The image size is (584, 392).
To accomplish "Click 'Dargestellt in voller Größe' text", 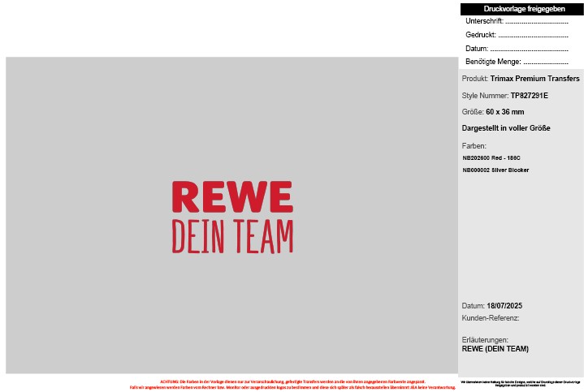I will (x=506, y=128).
